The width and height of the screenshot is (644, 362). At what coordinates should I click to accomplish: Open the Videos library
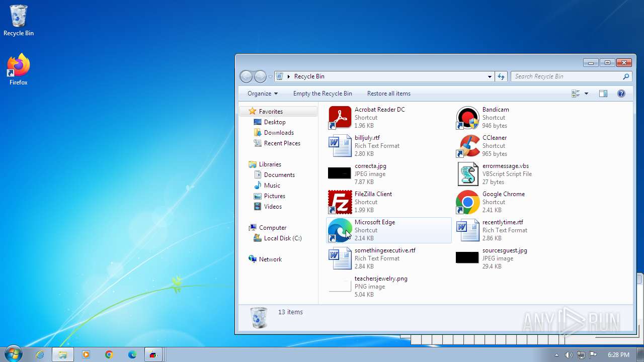(273, 207)
